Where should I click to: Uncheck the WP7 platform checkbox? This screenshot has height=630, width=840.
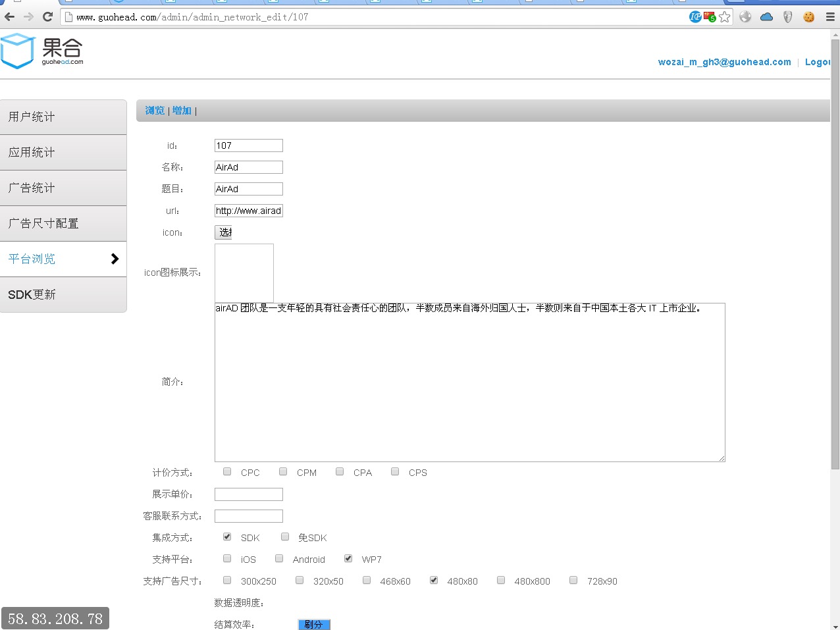coord(348,558)
